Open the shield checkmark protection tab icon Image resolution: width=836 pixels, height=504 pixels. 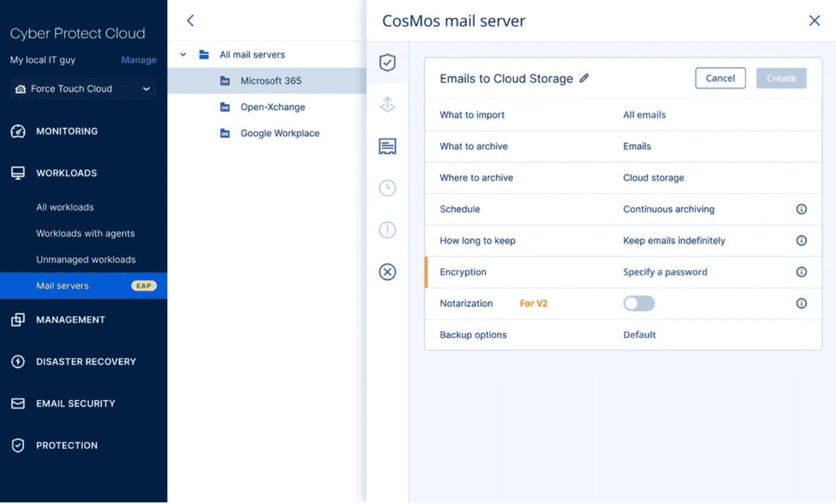coord(387,63)
